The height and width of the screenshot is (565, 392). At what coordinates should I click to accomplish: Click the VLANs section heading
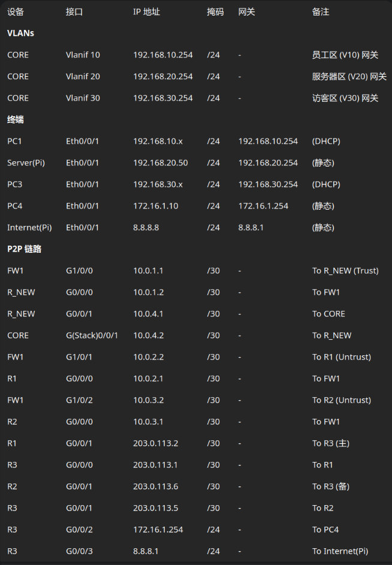20,34
